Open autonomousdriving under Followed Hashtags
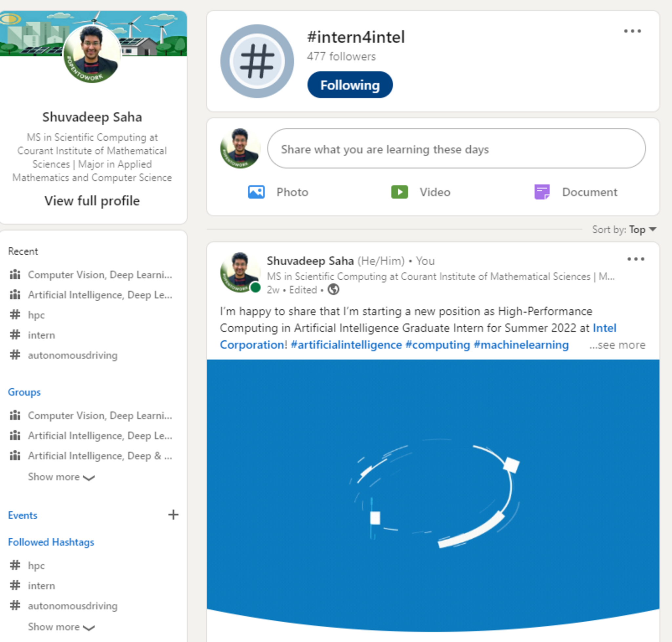The image size is (672, 642). (73, 606)
